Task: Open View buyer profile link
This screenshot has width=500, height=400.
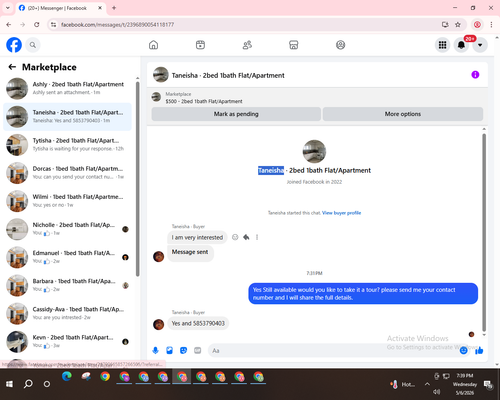Action: coord(341,213)
